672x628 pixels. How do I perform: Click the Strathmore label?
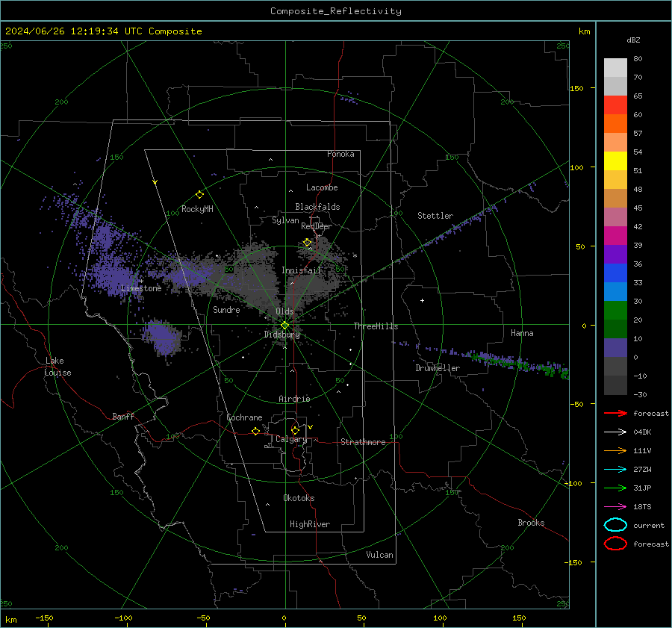pos(363,442)
